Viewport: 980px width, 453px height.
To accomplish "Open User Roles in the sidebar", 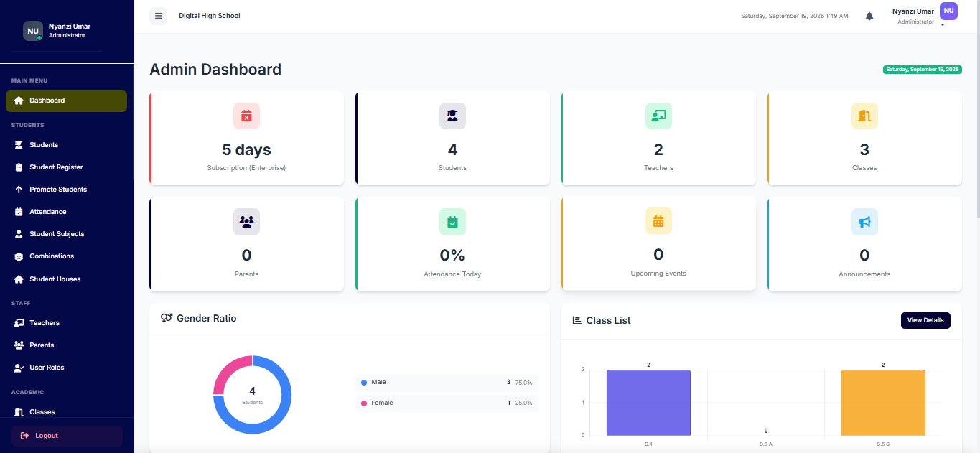I will point(66,368).
